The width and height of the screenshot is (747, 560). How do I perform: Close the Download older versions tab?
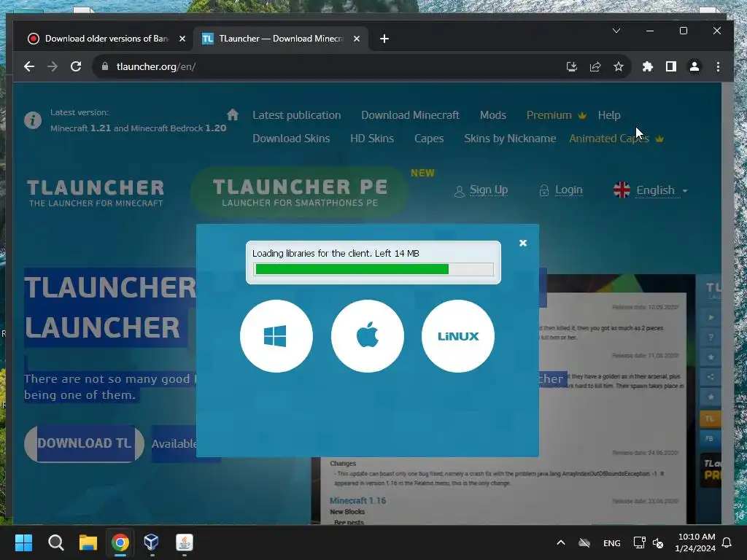tap(182, 39)
